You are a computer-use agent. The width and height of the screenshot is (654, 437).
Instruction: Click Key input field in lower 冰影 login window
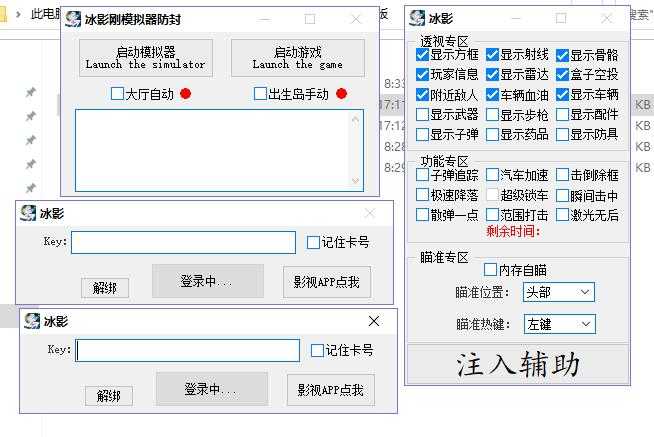click(188, 351)
